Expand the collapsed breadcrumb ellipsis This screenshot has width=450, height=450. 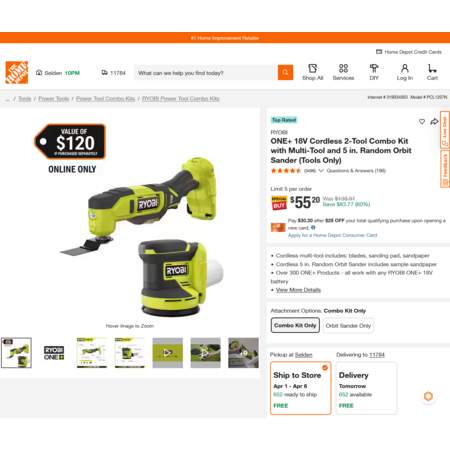click(8, 99)
